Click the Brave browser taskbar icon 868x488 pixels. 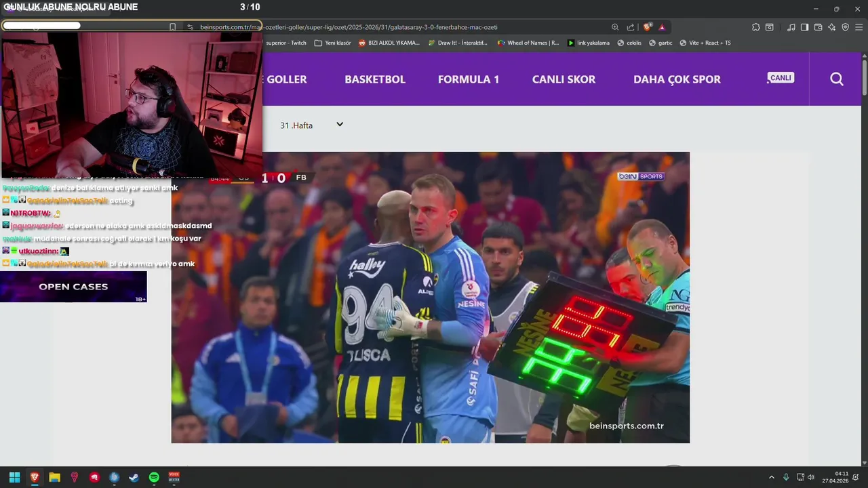(x=35, y=477)
